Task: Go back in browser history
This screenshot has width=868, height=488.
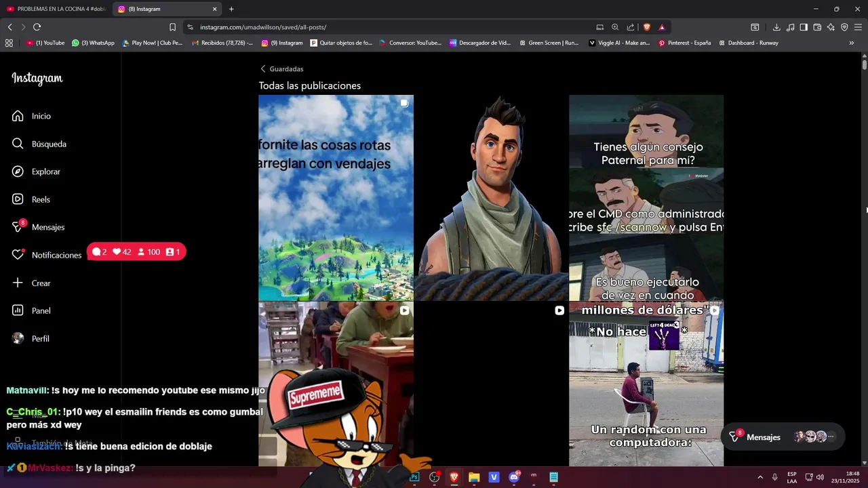Action: [9, 27]
